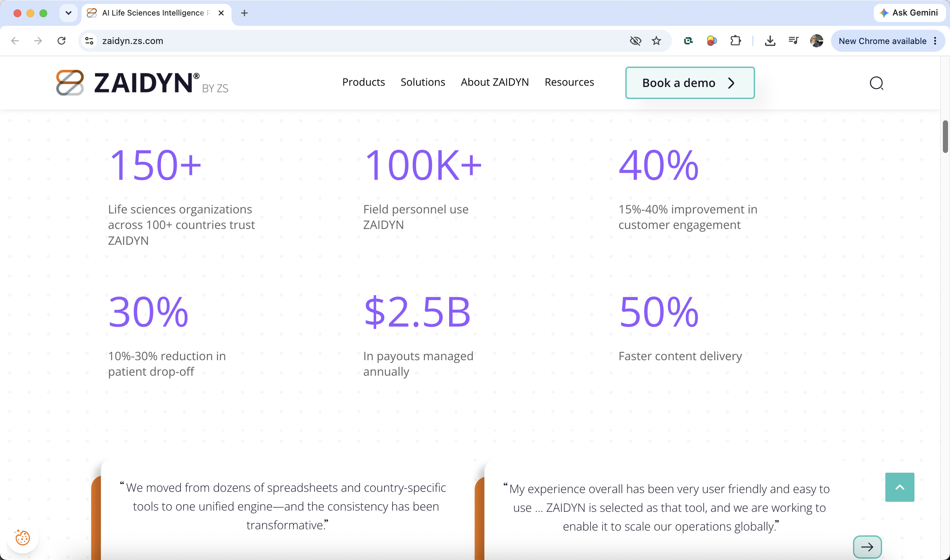The width and height of the screenshot is (950, 560).
Task: Advance testimonials with the next arrow
Action: click(x=867, y=547)
